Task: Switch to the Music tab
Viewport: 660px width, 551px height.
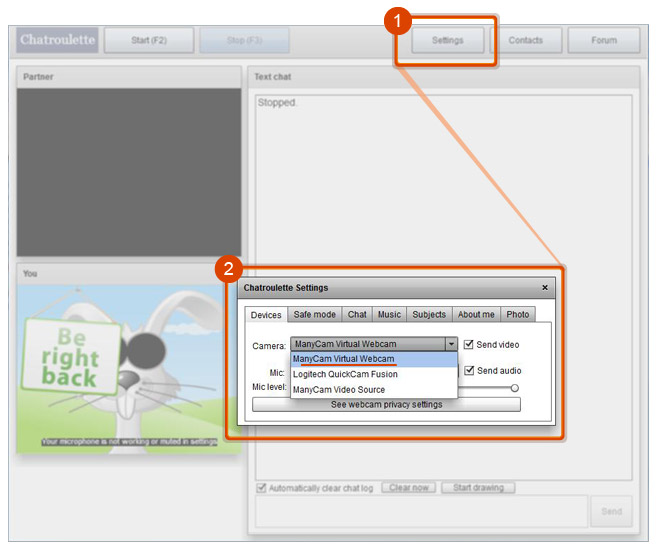Action: pos(389,314)
